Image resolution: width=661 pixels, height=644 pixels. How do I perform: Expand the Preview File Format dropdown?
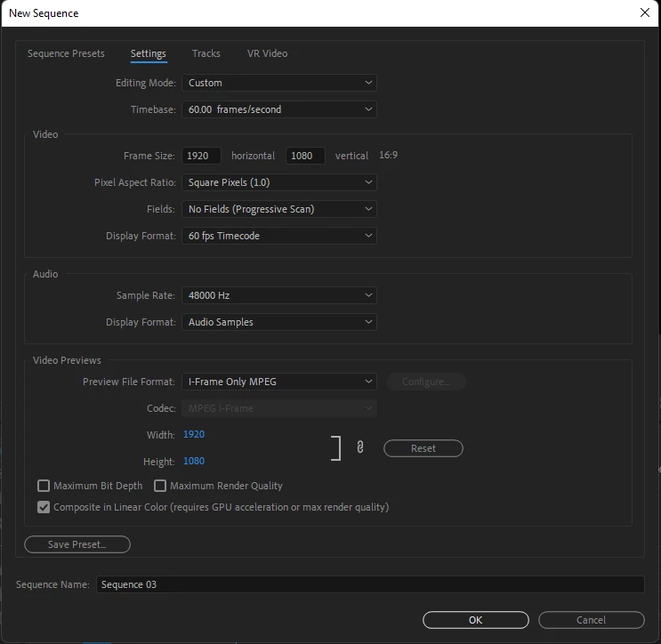click(x=279, y=382)
